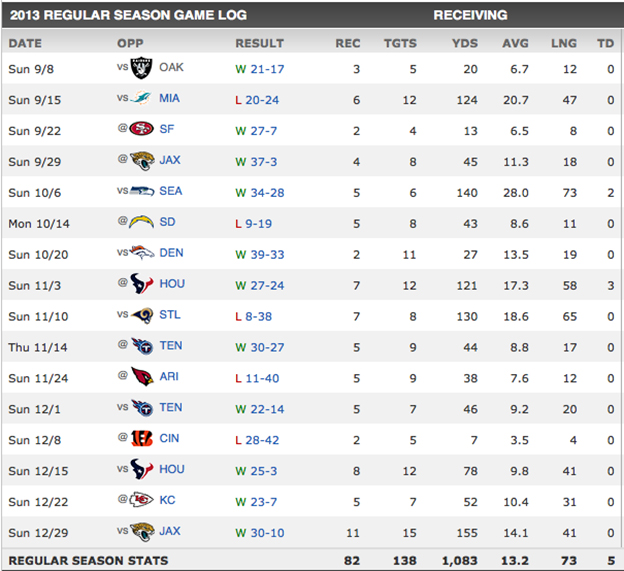This screenshot has width=624, height=571.
Task: Click the RESULT column header
Action: pyautogui.click(x=260, y=43)
